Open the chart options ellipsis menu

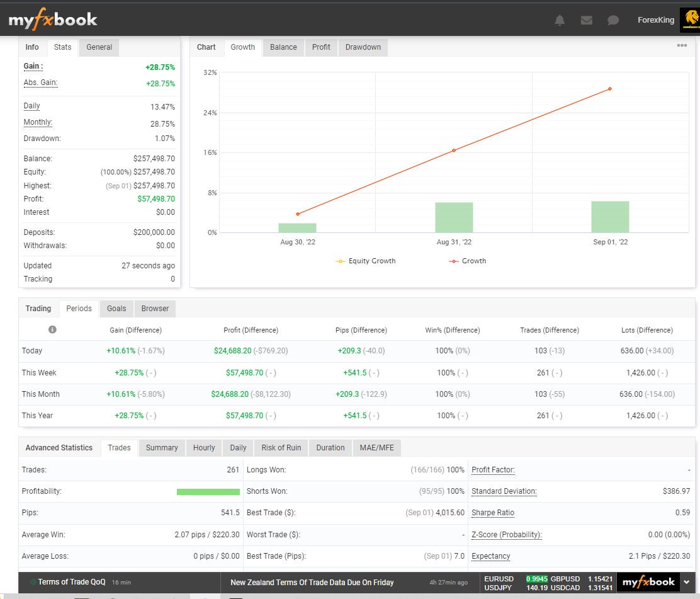(681, 45)
